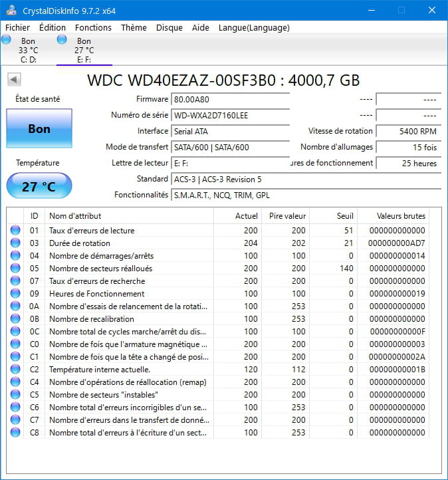Select the C: D: disk status orb
The image size is (448, 480).
(x=7, y=41)
